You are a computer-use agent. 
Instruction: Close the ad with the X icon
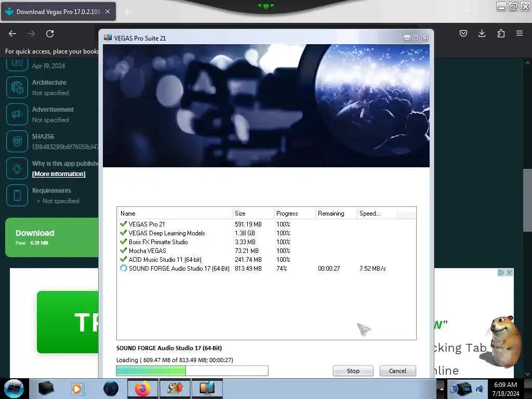pos(509,272)
